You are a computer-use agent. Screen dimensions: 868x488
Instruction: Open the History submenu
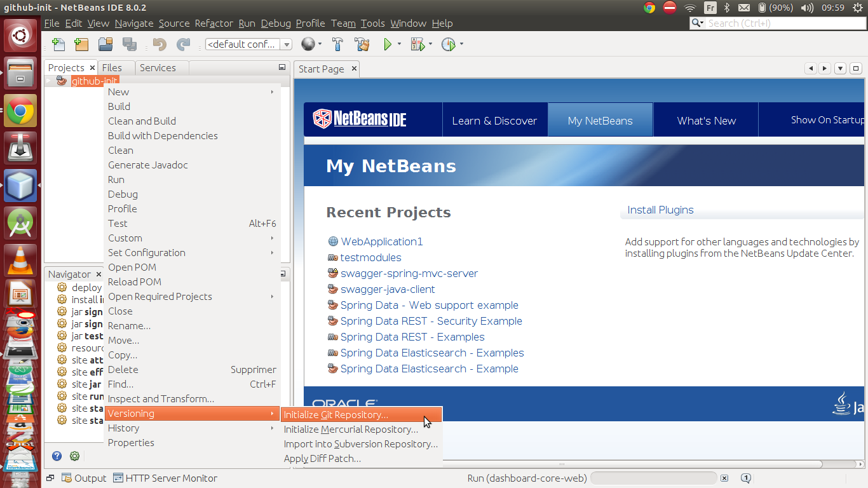pos(192,428)
